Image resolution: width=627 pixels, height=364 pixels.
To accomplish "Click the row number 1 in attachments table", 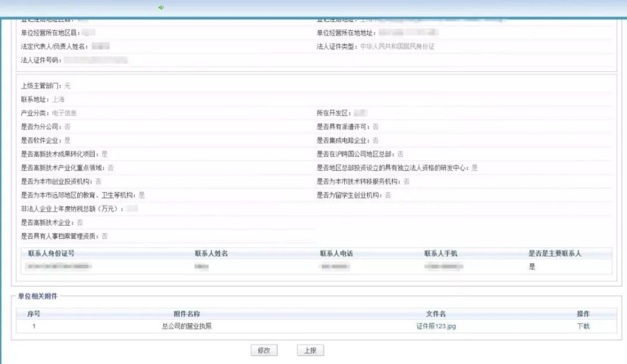I will 34,326.
